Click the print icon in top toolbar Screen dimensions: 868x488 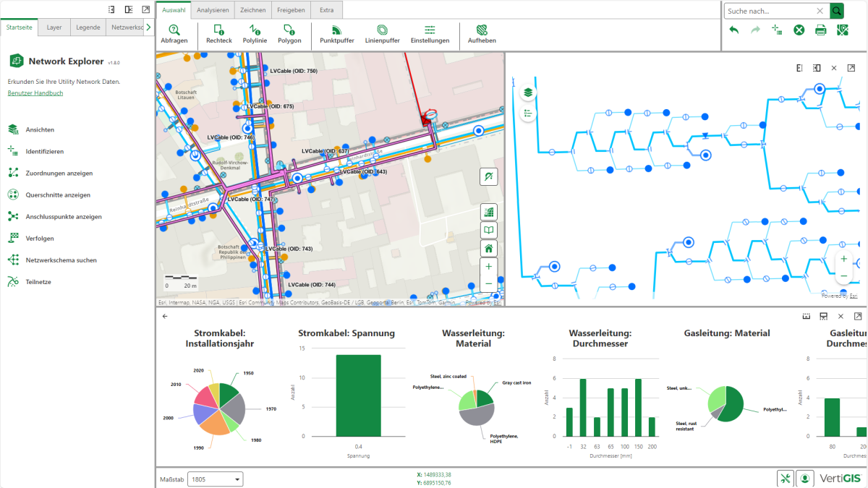[821, 30]
